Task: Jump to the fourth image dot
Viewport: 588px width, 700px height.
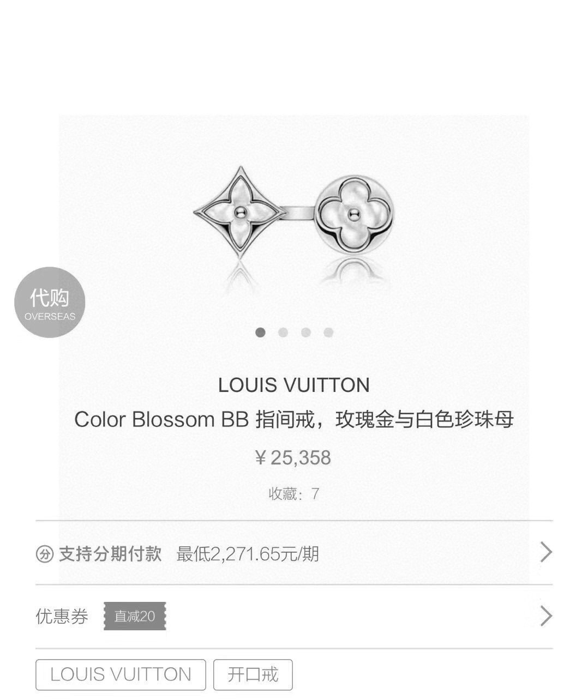Action: [328, 332]
